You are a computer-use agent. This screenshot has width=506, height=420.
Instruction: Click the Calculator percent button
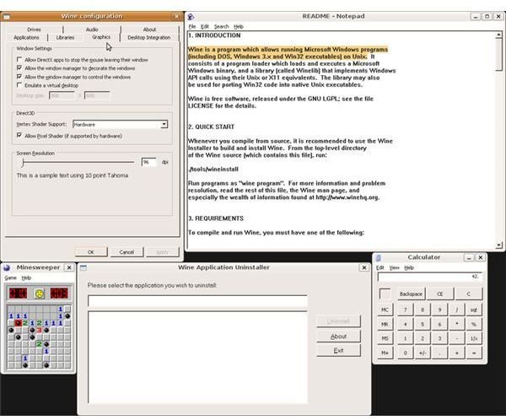tap(474, 324)
